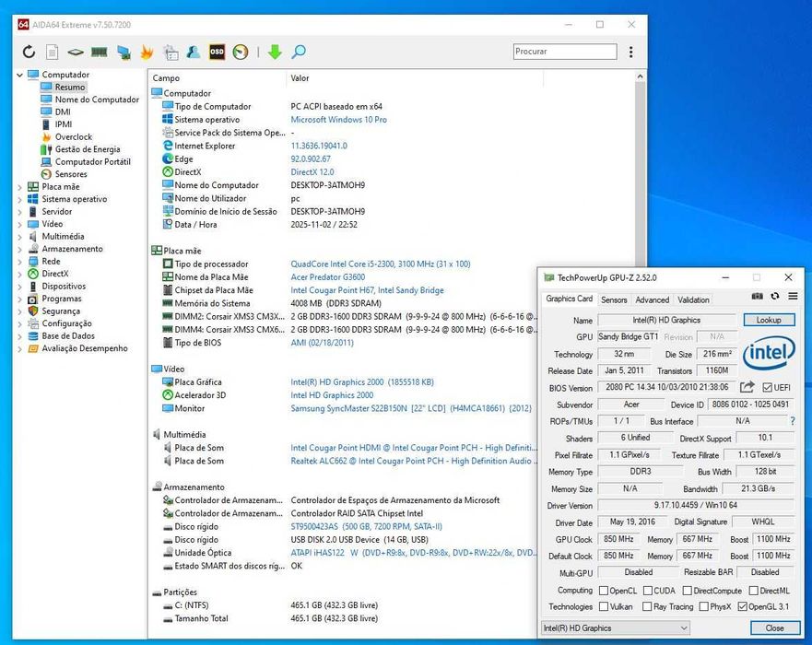Open the Microsoft Windows 10 Pro link
The width and height of the screenshot is (812, 645).
(x=338, y=120)
